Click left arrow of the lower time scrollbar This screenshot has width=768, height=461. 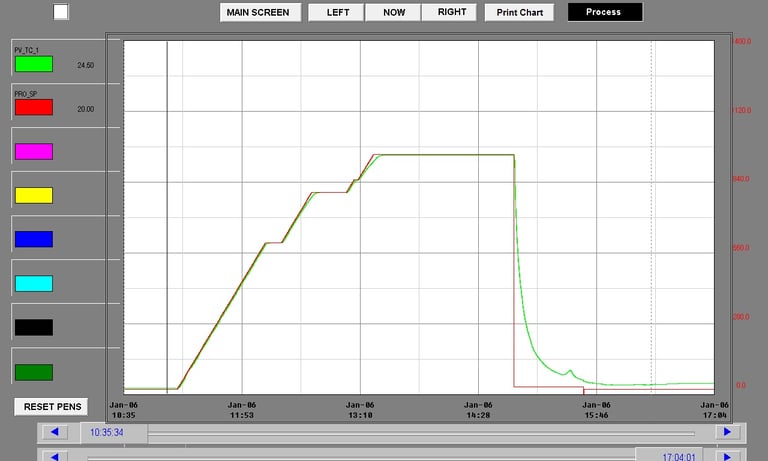tap(55, 456)
